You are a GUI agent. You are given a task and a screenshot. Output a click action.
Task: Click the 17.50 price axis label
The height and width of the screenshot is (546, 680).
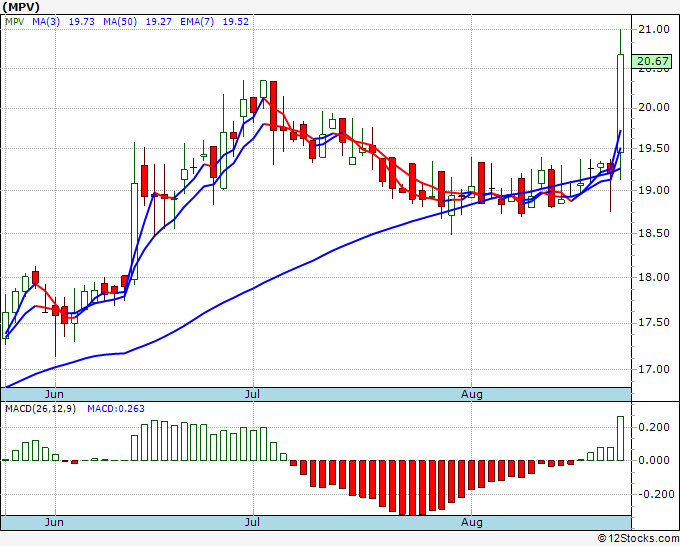click(x=654, y=322)
